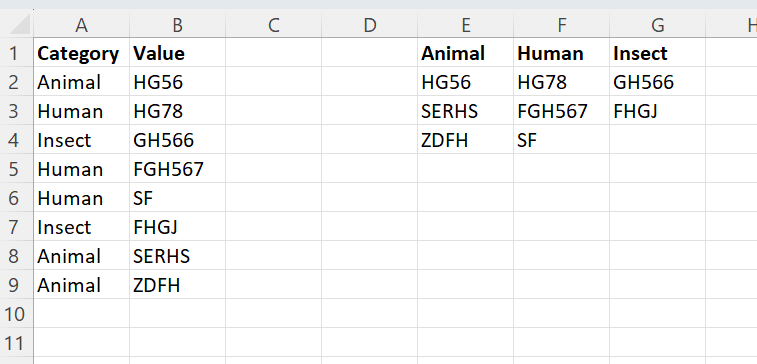Screen dimensions: 757x364
Task: Select column A header
Action: 81,25
